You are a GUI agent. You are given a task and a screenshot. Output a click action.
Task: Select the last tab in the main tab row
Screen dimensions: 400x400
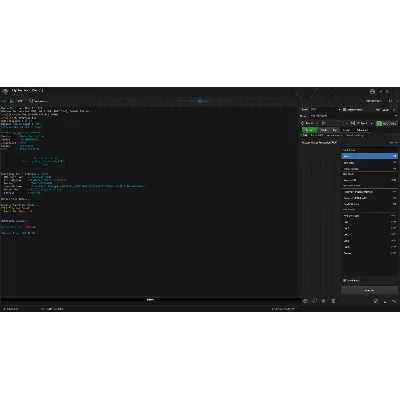point(362,130)
